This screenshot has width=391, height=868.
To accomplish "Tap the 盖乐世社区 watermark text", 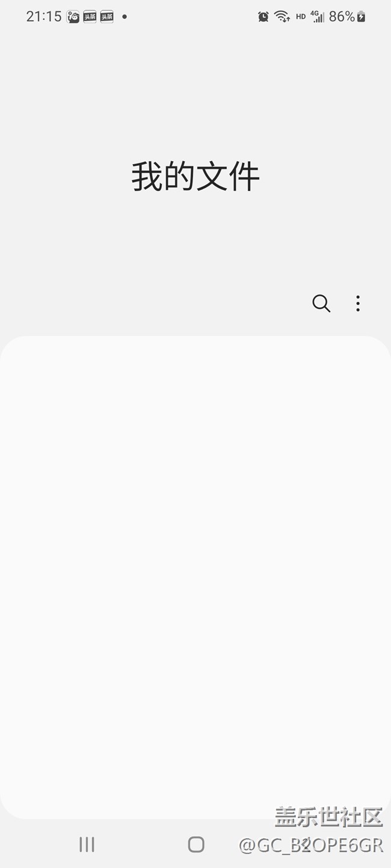I will (329, 817).
